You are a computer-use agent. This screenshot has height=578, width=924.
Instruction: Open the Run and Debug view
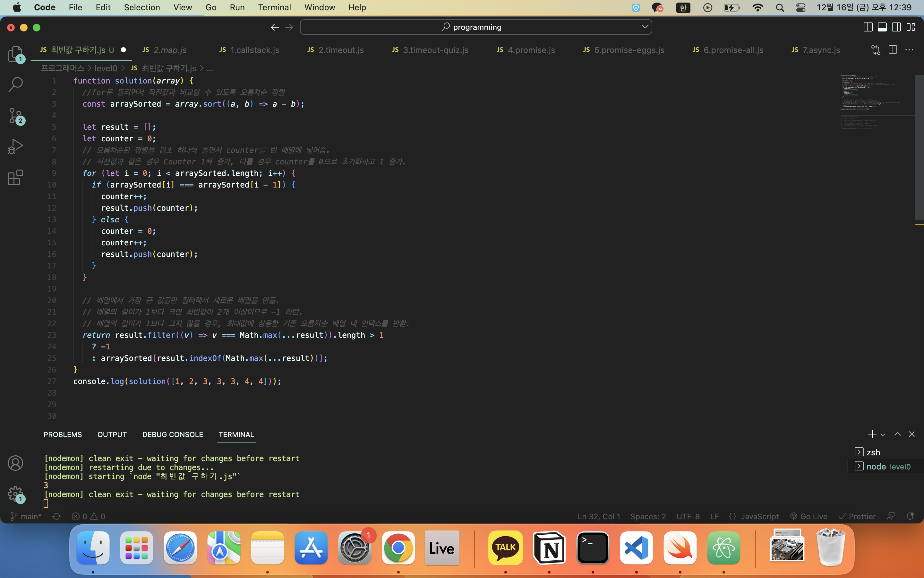(15, 146)
